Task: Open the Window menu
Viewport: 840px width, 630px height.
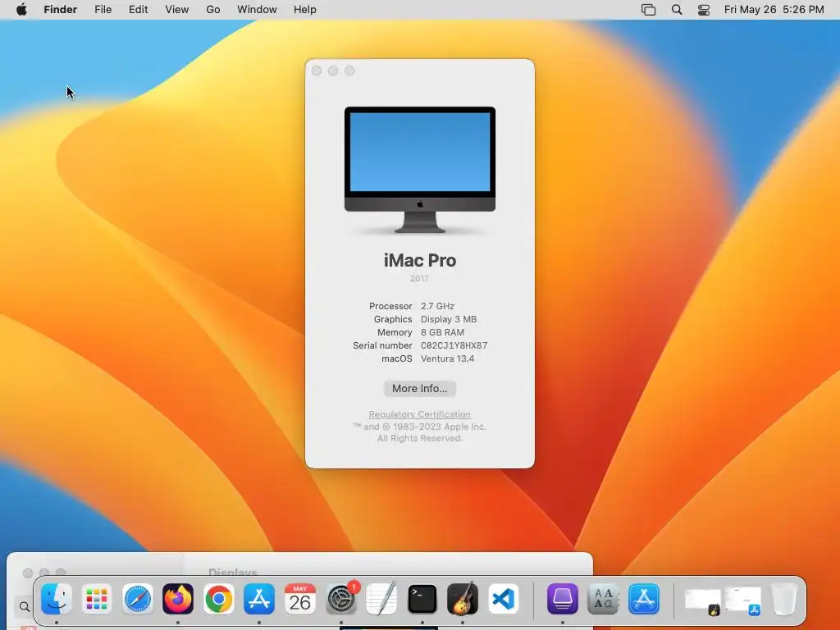Action: click(257, 10)
